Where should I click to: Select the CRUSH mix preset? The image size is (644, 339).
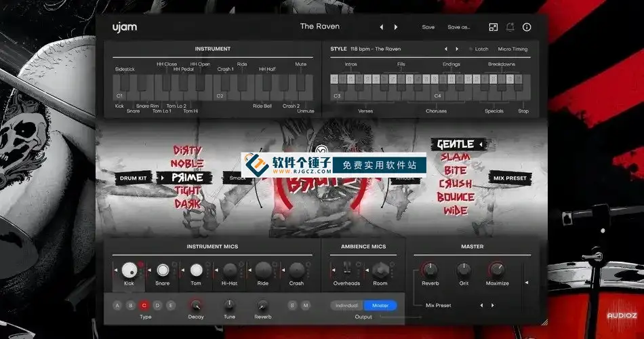pyautogui.click(x=456, y=184)
